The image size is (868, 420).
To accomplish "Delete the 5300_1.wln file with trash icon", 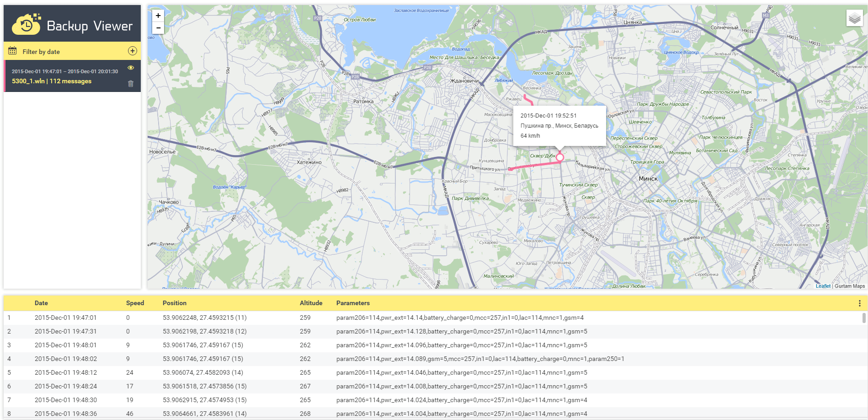I will pos(131,84).
